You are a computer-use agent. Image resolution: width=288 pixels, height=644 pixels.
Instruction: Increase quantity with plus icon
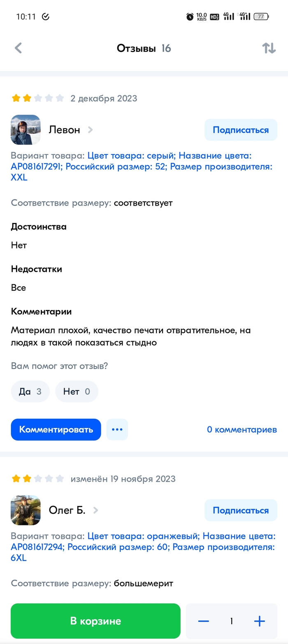pos(259,621)
